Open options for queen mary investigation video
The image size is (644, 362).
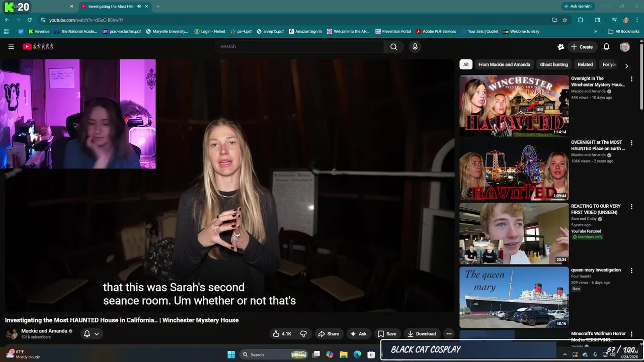coord(631,270)
